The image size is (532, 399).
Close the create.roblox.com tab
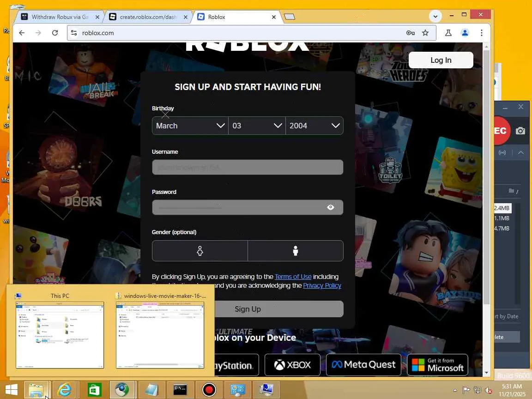point(186,17)
